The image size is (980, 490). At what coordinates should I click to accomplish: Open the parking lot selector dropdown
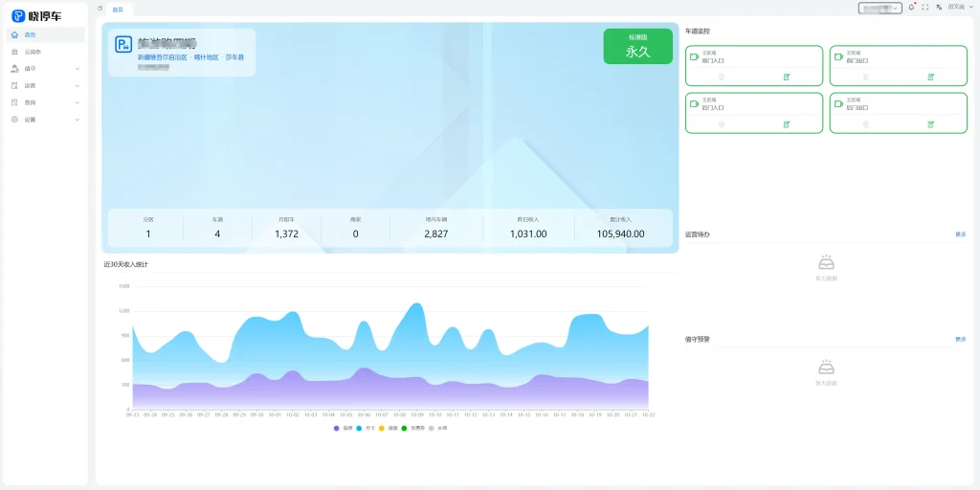[x=880, y=8]
